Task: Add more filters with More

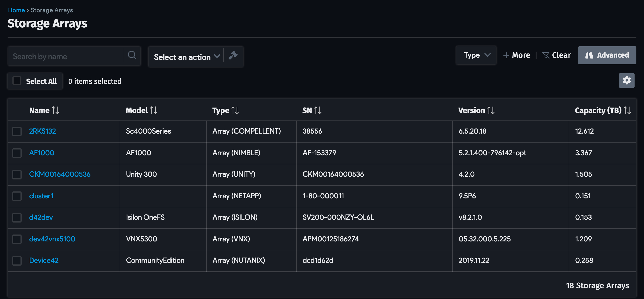Action: 516,55
